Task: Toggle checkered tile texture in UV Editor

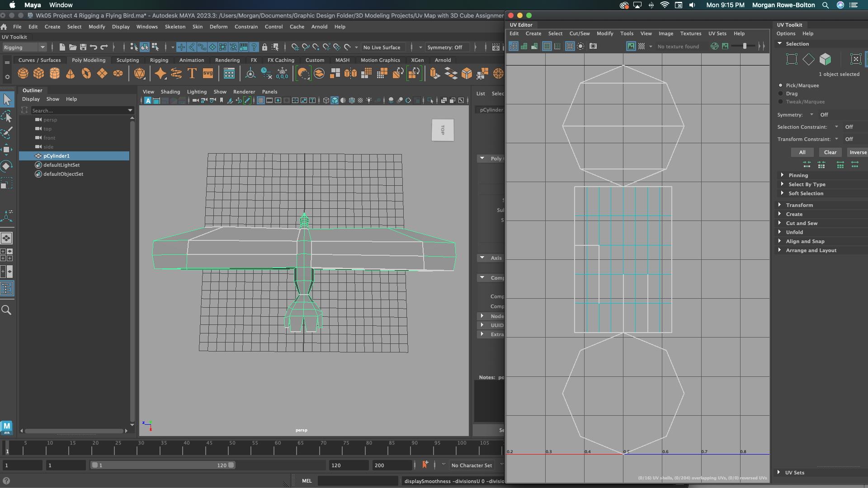Action: click(x=642, y=46)
